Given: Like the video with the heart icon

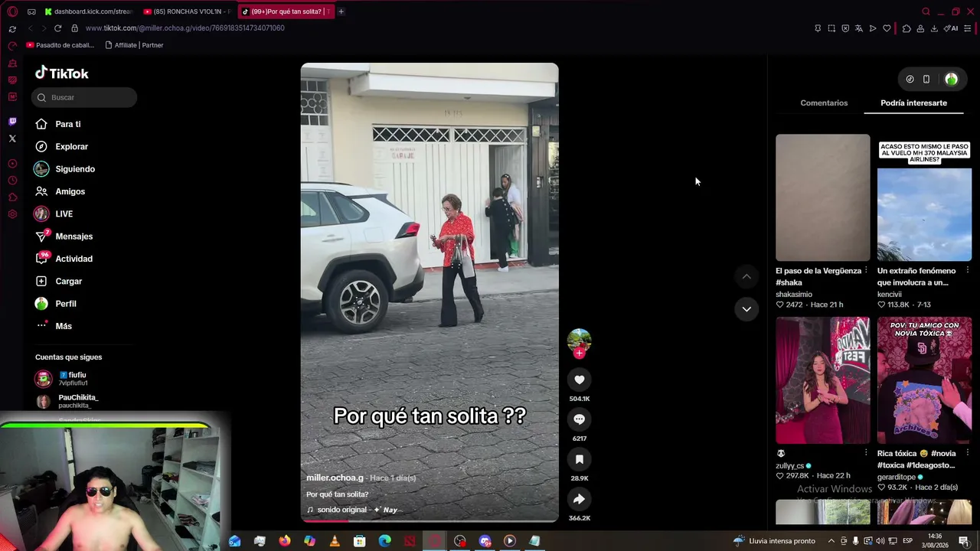Looking at the screenshot, I should [579, 380].
